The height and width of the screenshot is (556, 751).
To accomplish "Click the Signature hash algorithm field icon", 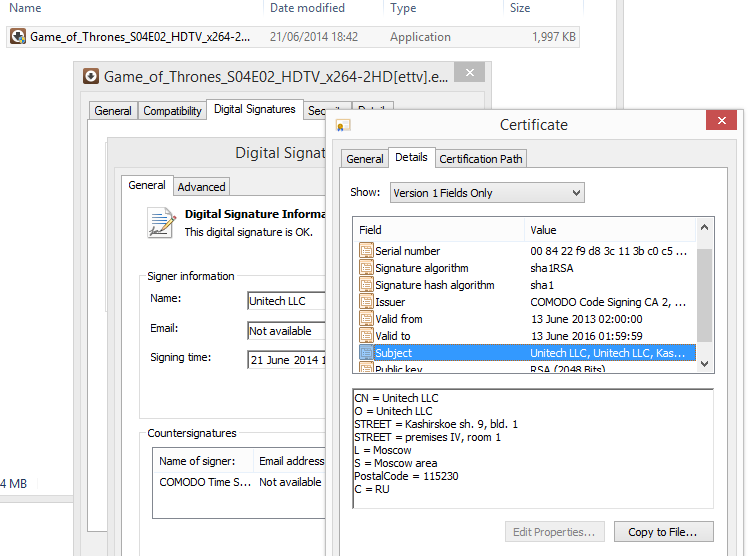I will click(x=366, y=284).
